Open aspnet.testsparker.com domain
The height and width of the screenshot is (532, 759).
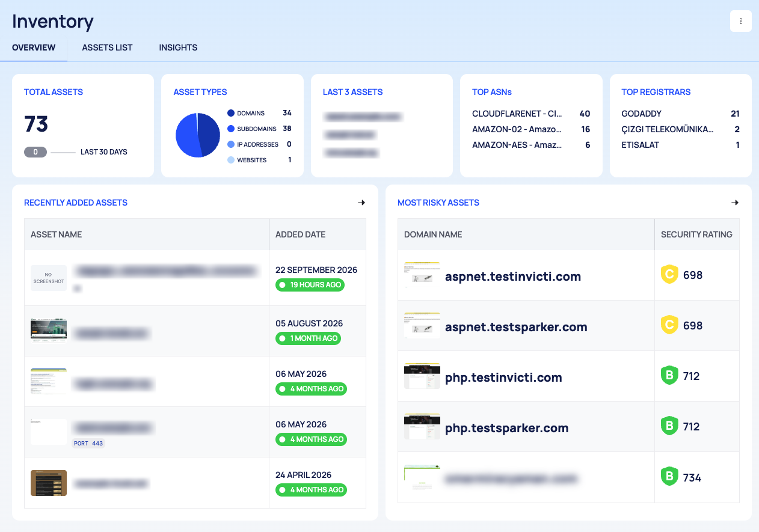(516, 327)
